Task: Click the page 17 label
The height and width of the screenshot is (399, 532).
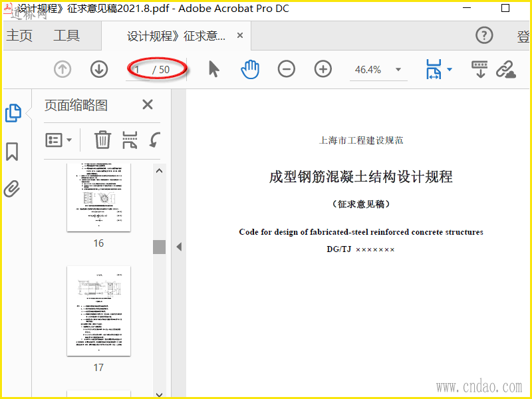Action: (98, 368)
